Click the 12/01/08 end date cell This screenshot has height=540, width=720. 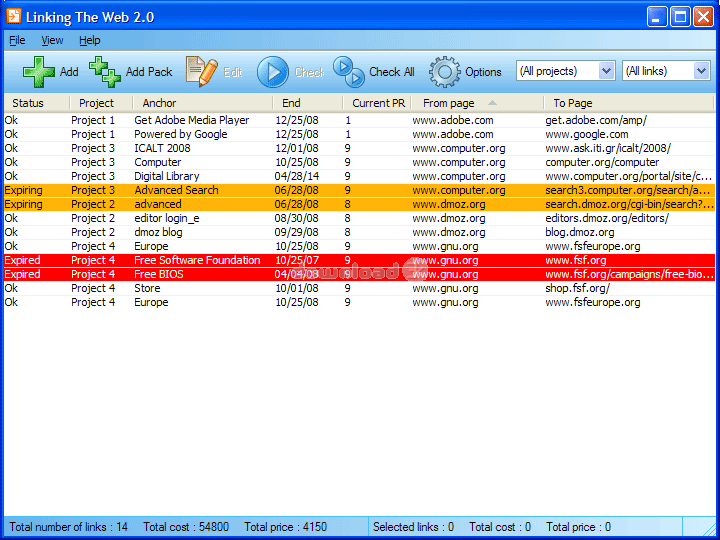click(297, 148)
